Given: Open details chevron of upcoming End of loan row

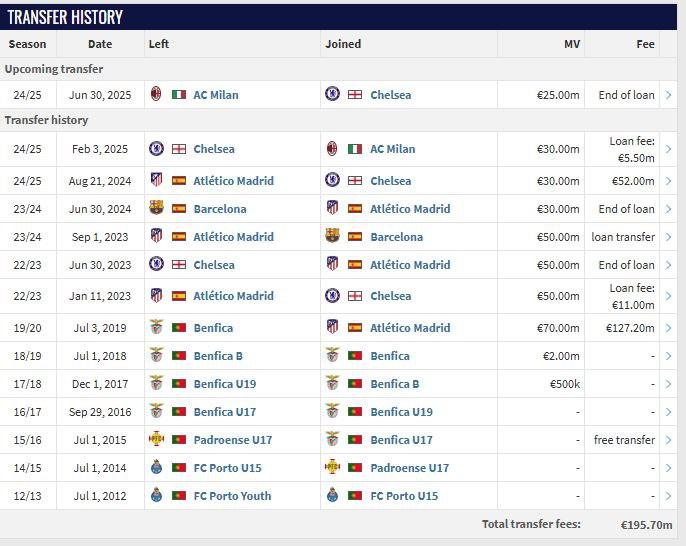Looking at the screenshot, I should pyautogui.click(x=668, y=95).
